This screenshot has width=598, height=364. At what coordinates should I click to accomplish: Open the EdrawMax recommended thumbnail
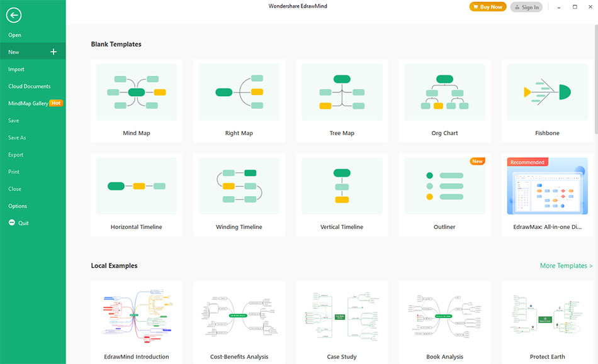pos(547,186)
